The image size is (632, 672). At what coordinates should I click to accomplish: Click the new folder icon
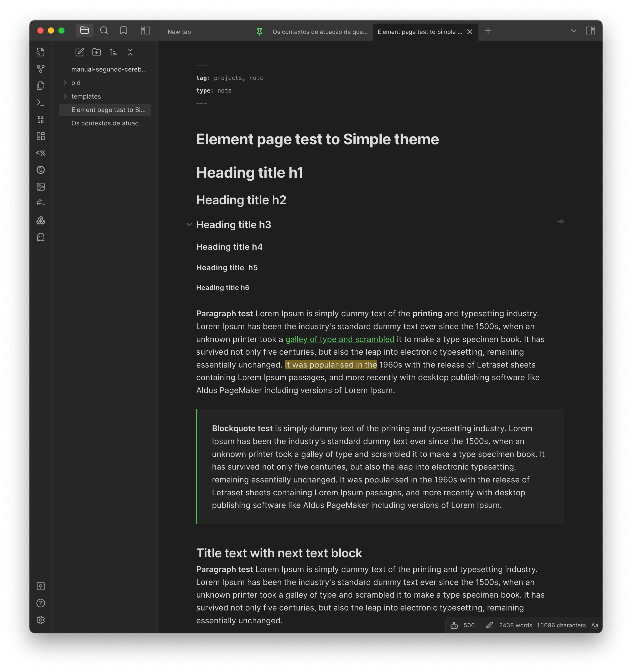click(97, 52)
